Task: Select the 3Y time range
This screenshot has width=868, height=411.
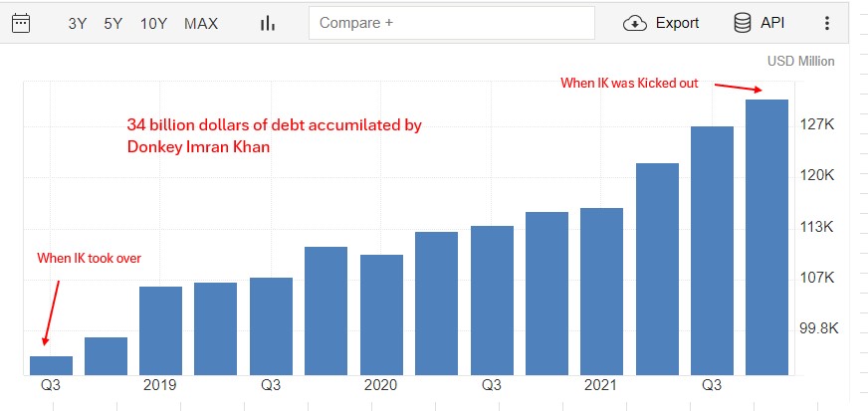Action: [x=78, y=23]
